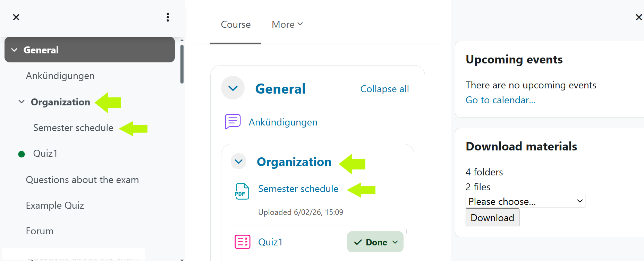Image resolution: width=644 pixels, height=261 pixels.
Task: Collapse the General section circle chevron
Action: tap(232, 88)
